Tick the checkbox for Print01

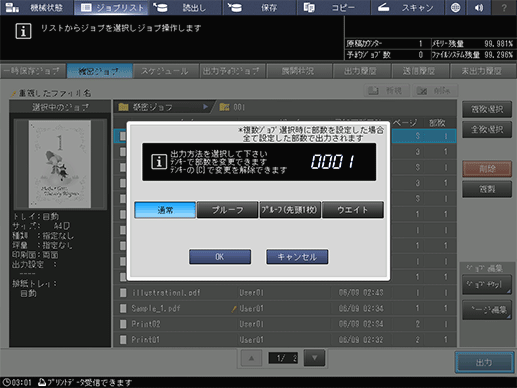pyautogui.click(x=123, y=339)
